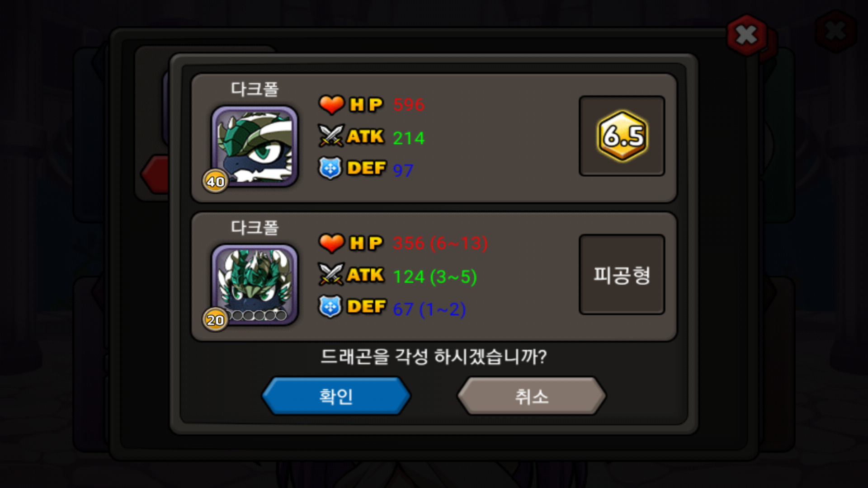Tap the crossed swords ATK icon, top card

331,136
